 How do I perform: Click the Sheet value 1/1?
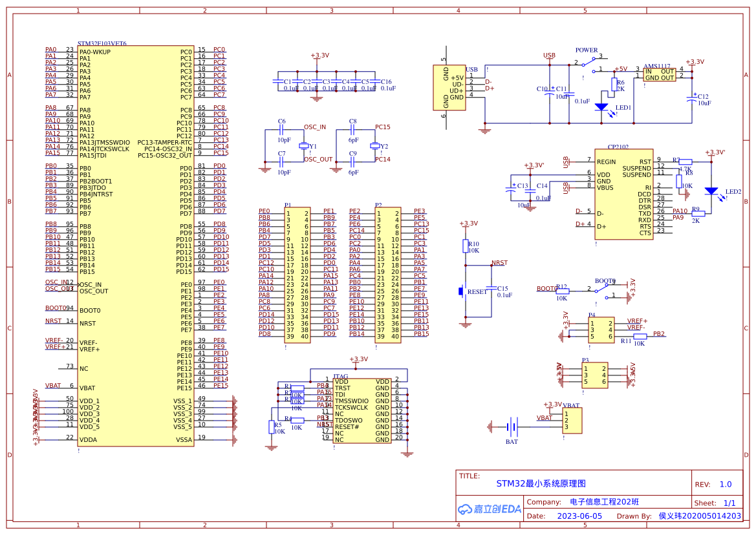729,503
